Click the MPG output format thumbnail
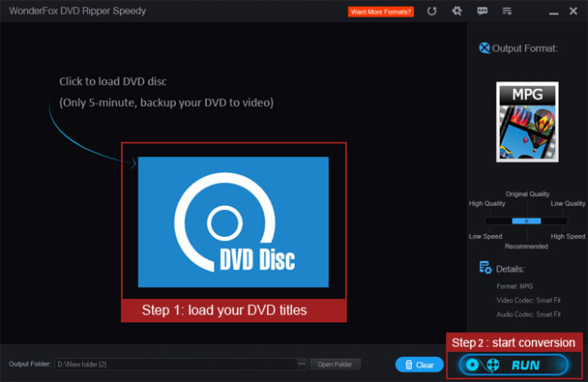Viewport: 588px width, 382px height. [527, 122]
